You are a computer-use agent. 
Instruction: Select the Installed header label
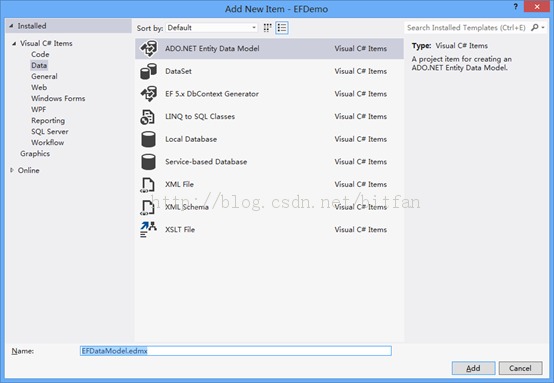tap(32, 26)
